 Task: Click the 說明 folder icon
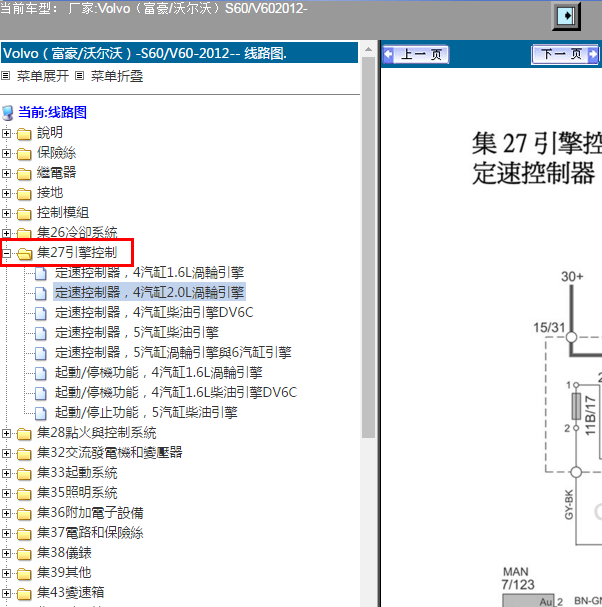24,134
